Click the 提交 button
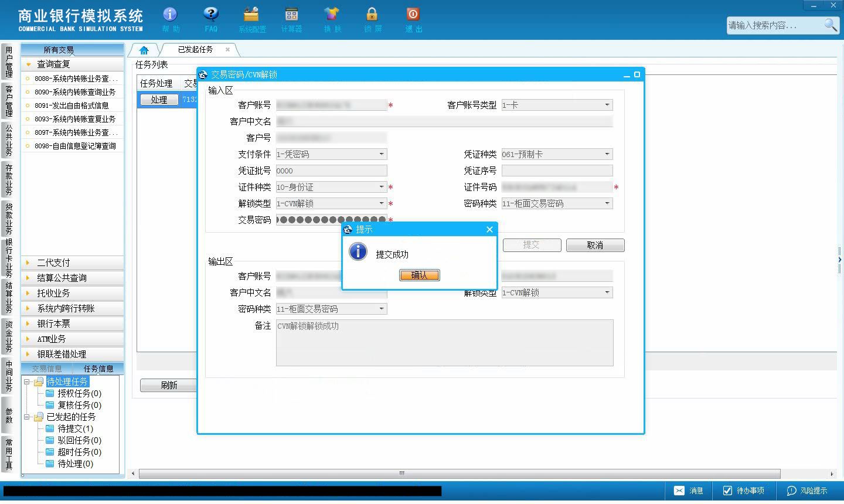The width and height of the screenshot is (844, 504). (531, 245)
